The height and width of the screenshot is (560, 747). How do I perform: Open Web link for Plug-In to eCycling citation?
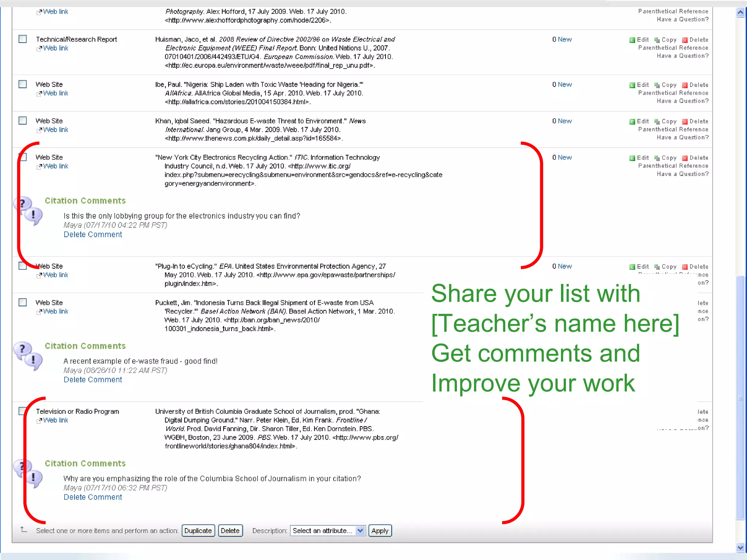pos(55,275)
